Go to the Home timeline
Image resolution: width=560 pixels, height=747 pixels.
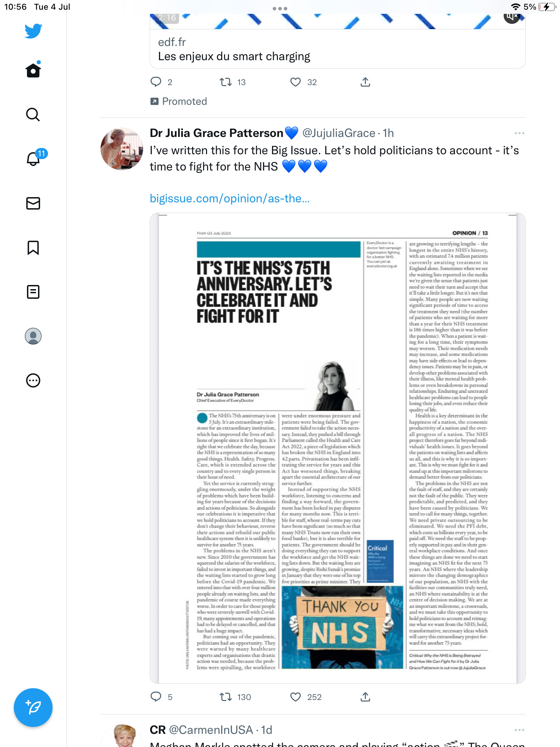(x=33, y=70)
